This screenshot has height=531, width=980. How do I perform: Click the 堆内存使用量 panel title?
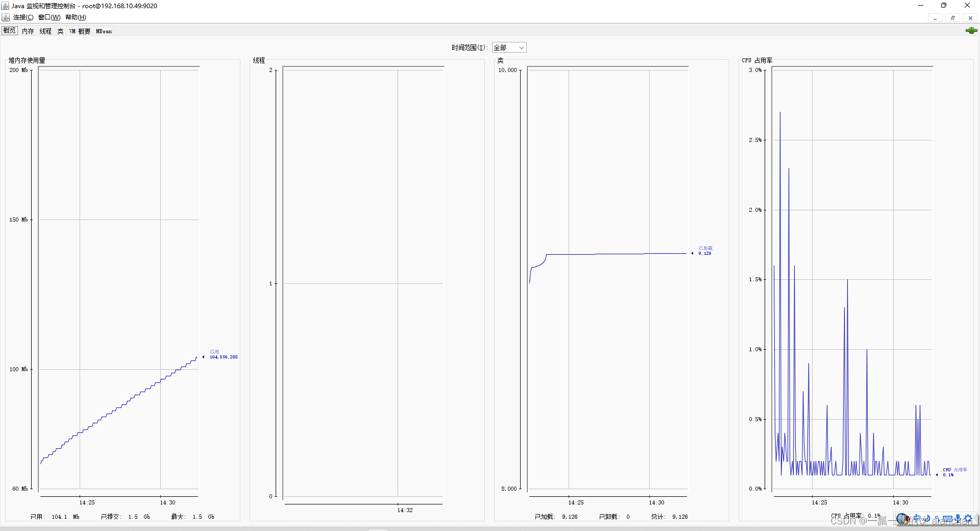27,60
